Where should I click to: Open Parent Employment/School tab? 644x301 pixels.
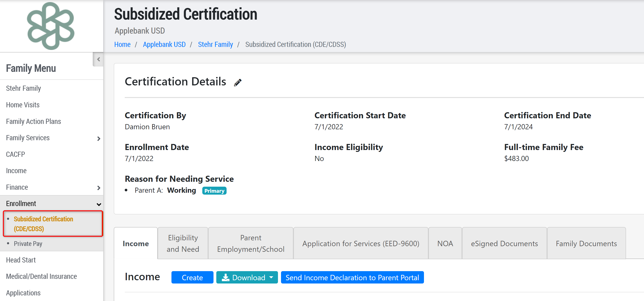[250, 243]
